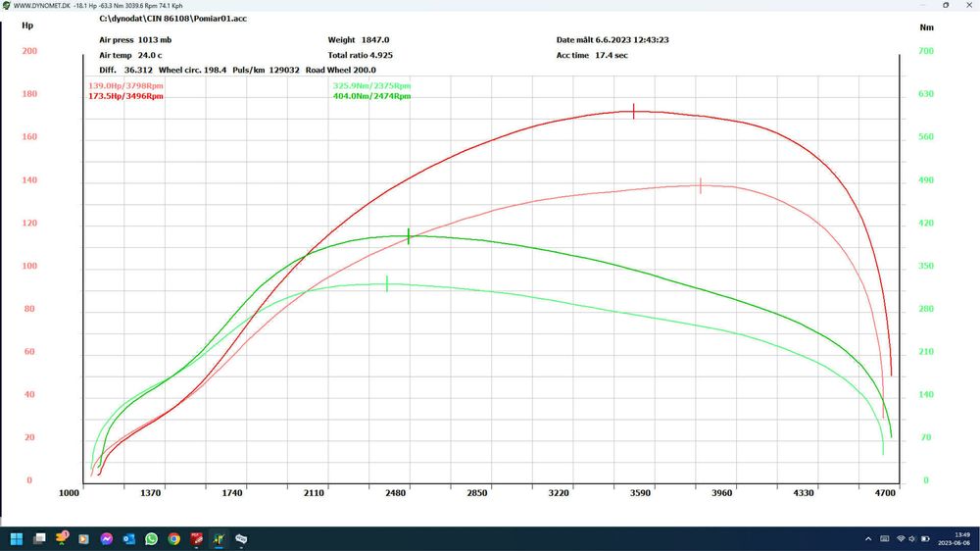The image size is (980, 551).
Task: Open Outlook from the taskbar
Action: [128, 538]
